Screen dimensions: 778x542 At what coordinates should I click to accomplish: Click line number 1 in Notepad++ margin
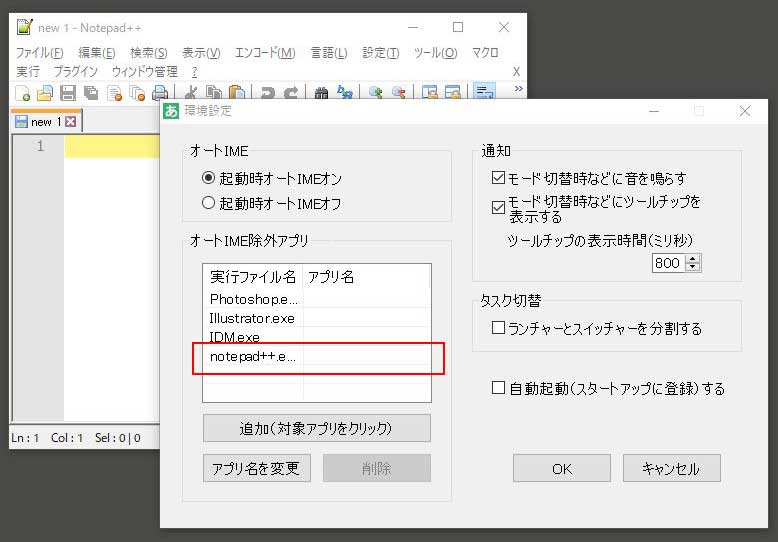40,146
